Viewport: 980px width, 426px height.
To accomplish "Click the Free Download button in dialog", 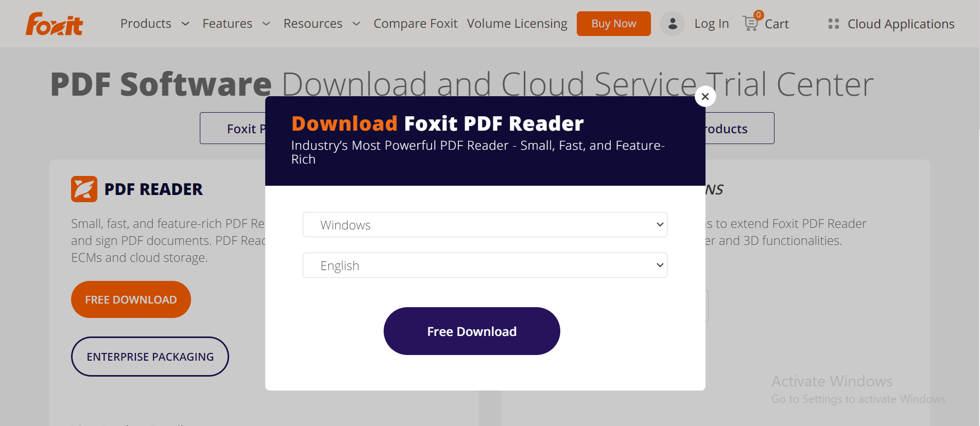I will coord(472,331).
